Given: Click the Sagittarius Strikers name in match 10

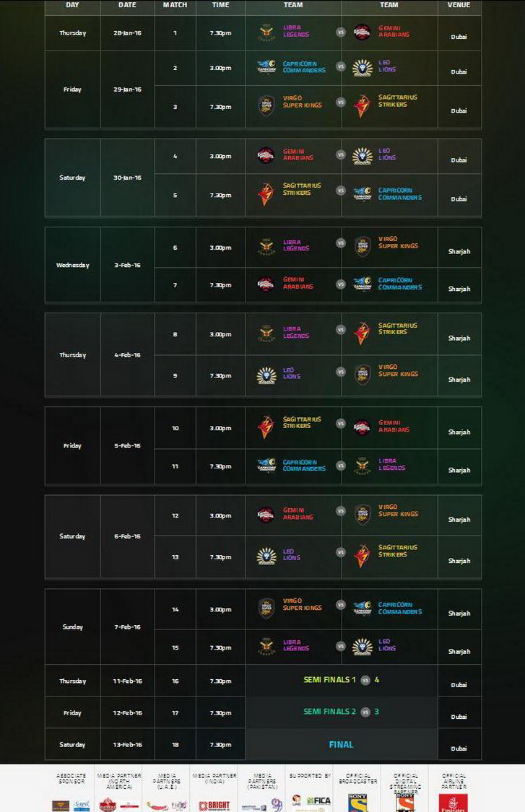Looking at the screenshot, I should (x=302, y=422).
